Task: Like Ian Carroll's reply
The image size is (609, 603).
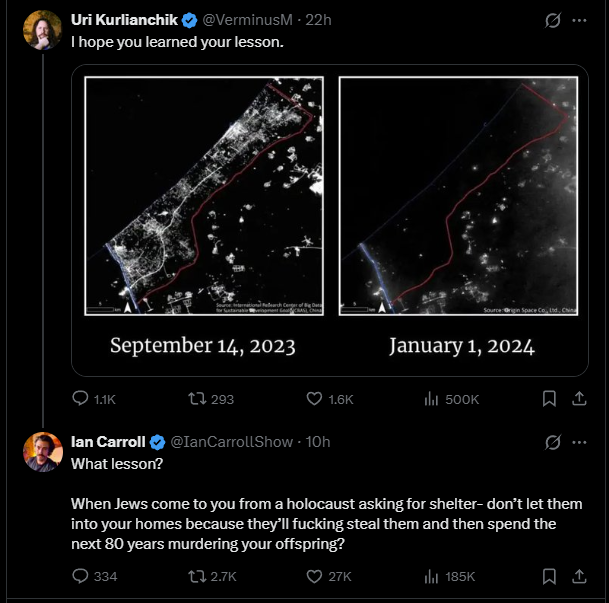Action: pos(315,576)
